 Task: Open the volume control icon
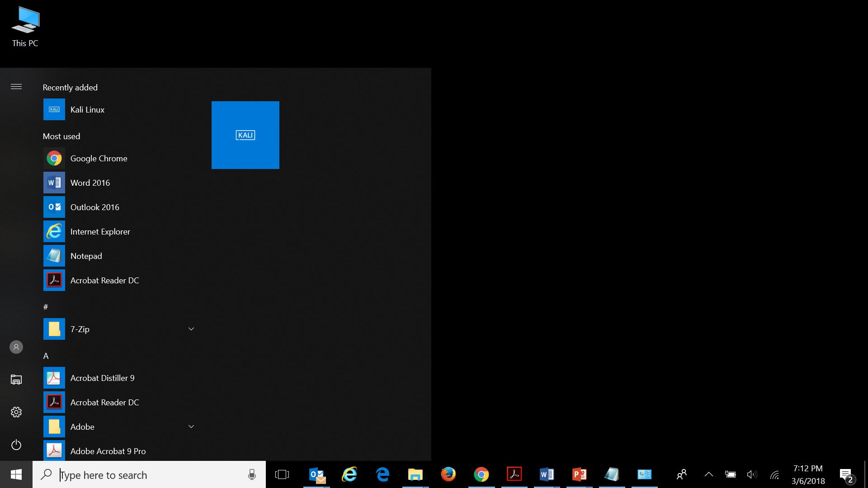coord(751,474)
